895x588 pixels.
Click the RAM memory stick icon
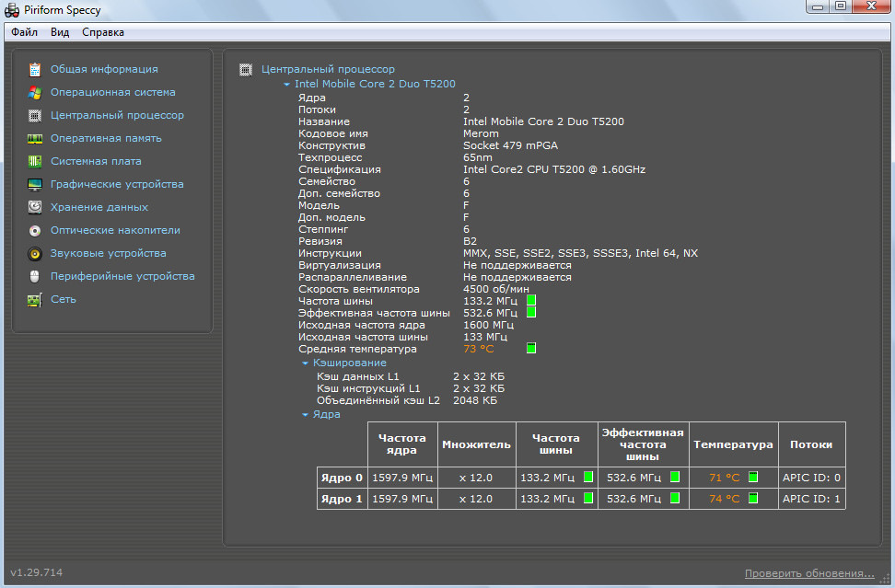(x=35, y=138)
